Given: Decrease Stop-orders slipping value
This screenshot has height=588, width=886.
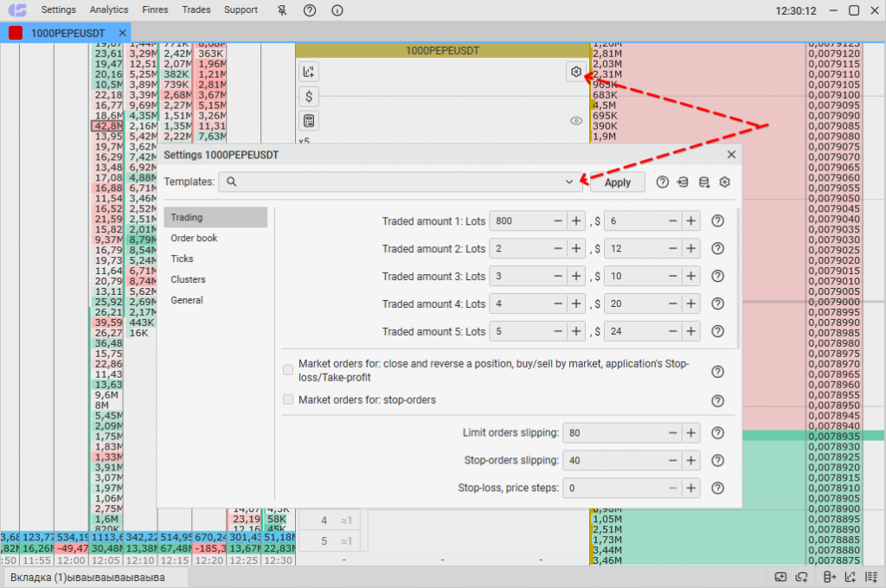Looking at the screenshot, I should point(672,461).
